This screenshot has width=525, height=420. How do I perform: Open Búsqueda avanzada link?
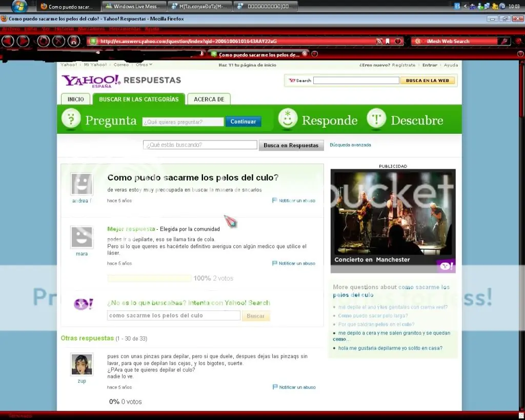tap(350, 145)
